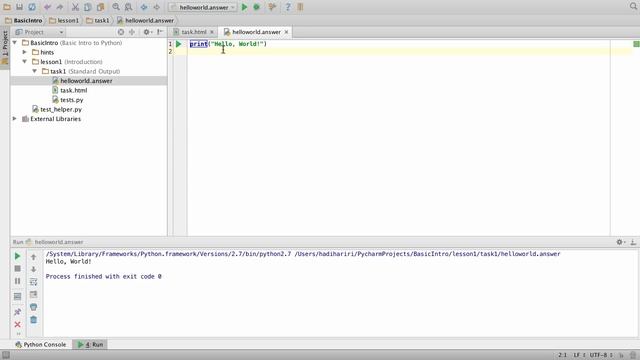Click the Paste icon in toolbar
This screenshot has height=360, width=640.
point(100,7)
